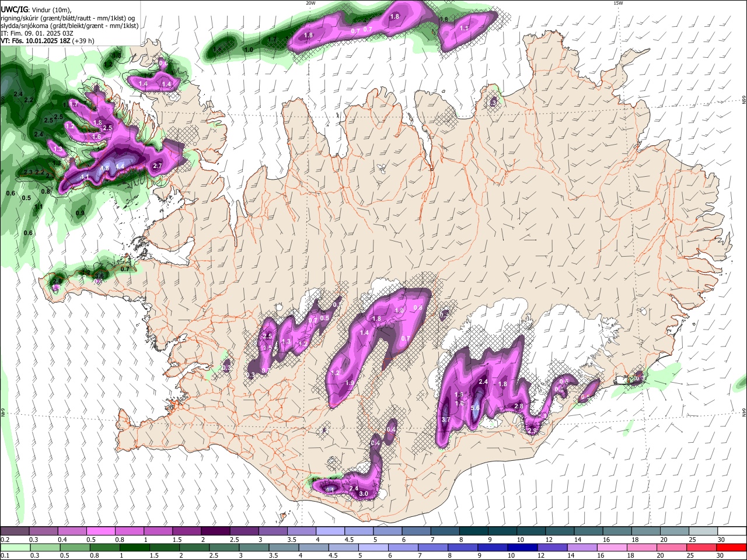Click the 15W longitude label

(618, 3)
